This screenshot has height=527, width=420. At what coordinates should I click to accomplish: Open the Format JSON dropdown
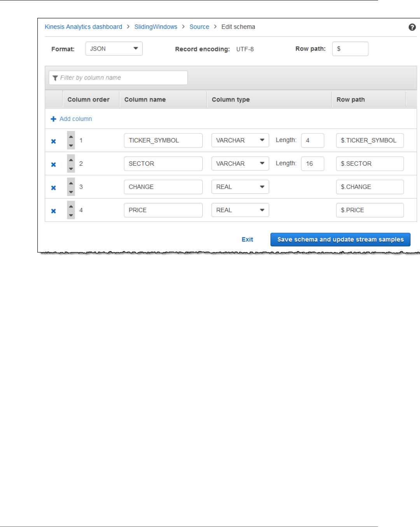coord(114,49)
